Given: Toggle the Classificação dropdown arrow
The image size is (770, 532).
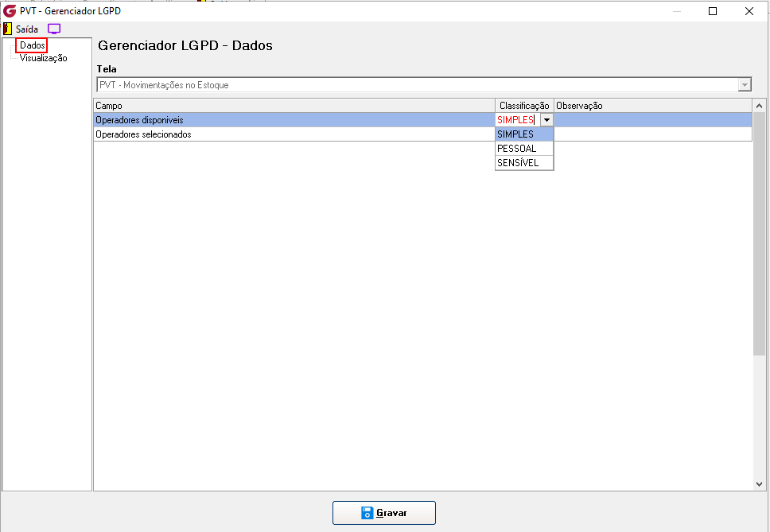Looking at the screenshot, I should pos(546,120).
